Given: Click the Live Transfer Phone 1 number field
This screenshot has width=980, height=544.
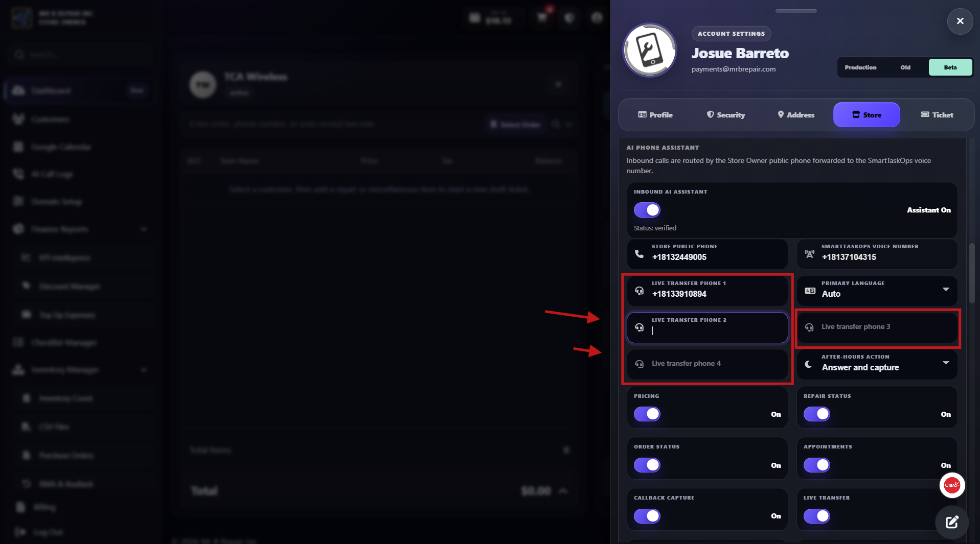Looking at the screenshot, I should click(707, 291).
